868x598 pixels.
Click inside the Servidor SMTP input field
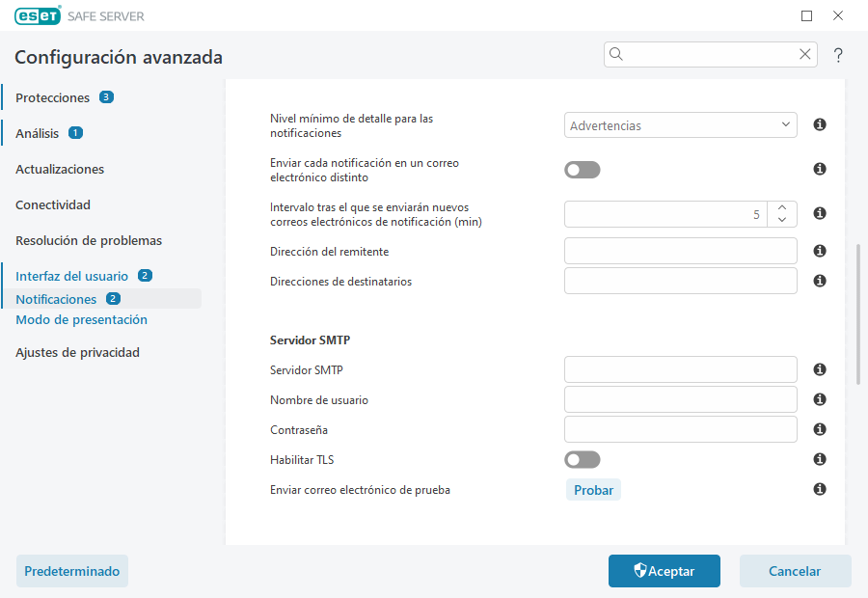pos(680,369)
